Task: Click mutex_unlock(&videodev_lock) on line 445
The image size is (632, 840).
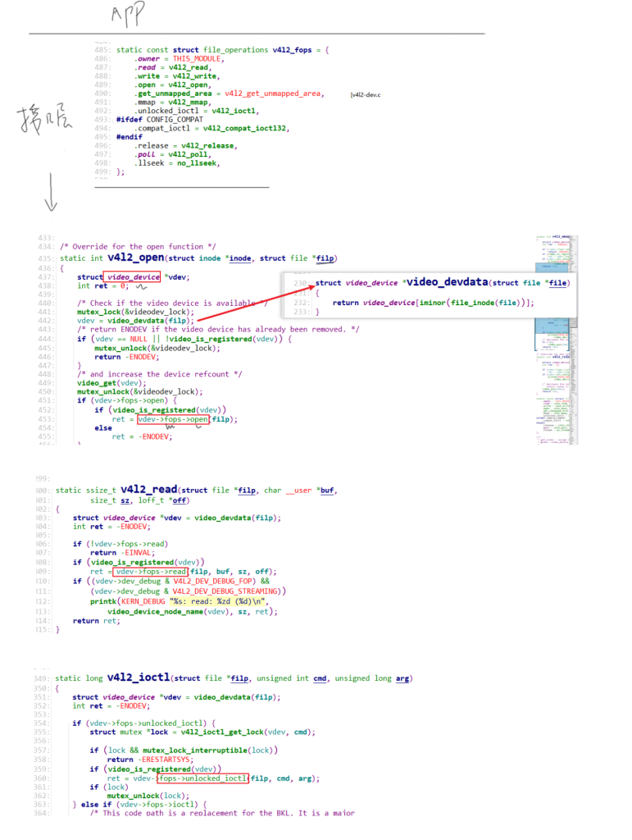Action: pyautogui.click(x=157, y=348)
